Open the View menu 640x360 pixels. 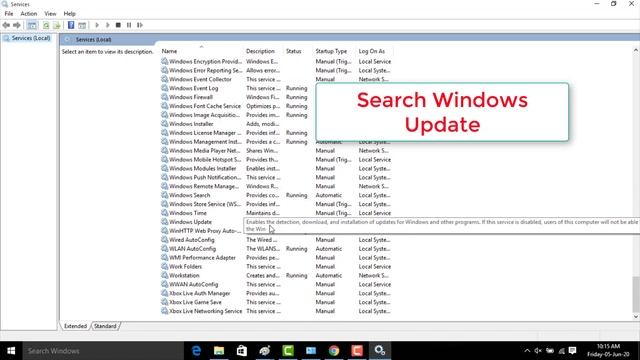pyautogui.click(x=50, y=13)
